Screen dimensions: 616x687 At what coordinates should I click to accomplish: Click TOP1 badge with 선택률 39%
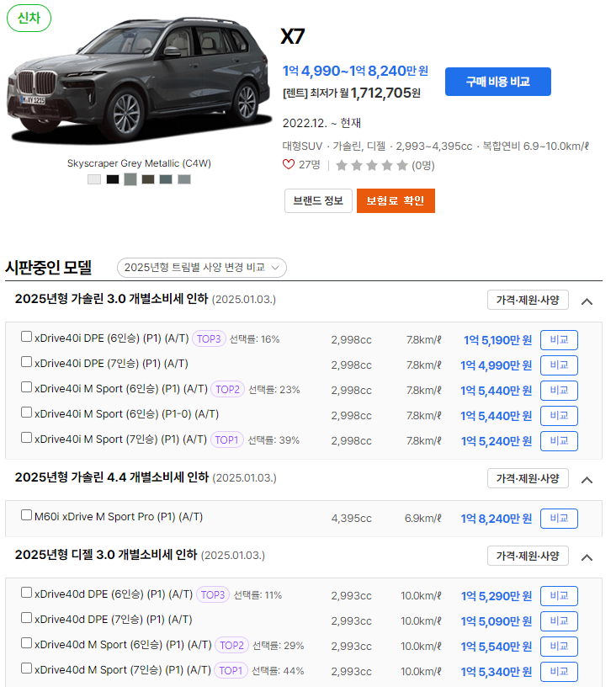click(226, 439)
